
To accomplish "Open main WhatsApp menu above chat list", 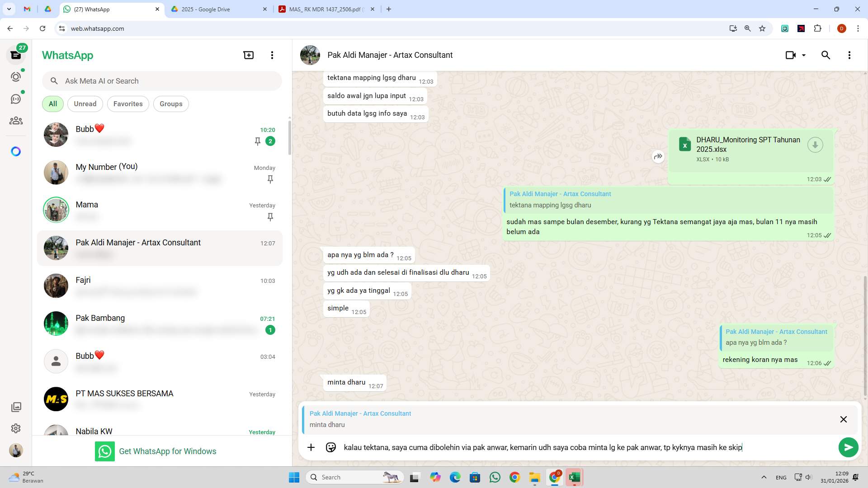I will [272, 55].
